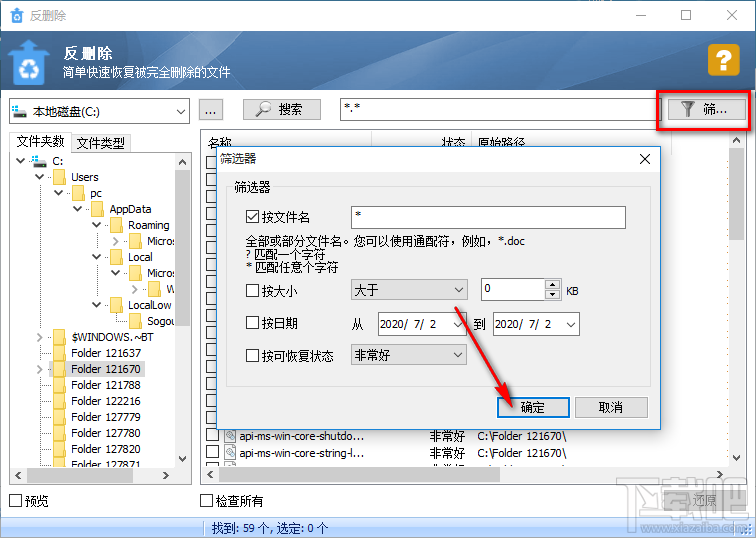This screenshot has width=756, height=538.
Task: Toggle the 检查所有 checkbox
Action: 206,500
